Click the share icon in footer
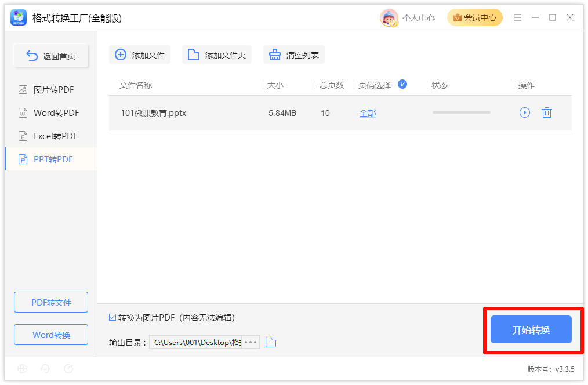 click(x=68, y=369)
